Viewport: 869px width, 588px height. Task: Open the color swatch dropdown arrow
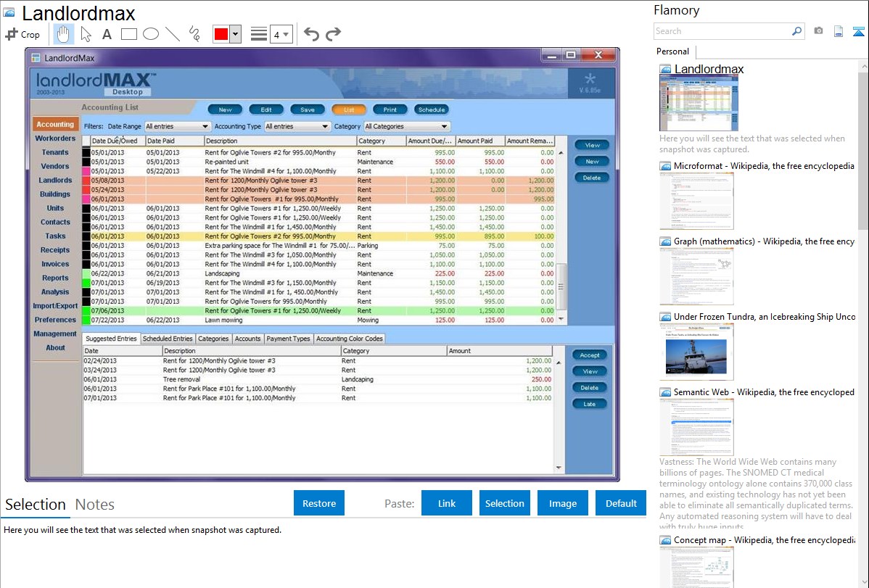point(235,34)
